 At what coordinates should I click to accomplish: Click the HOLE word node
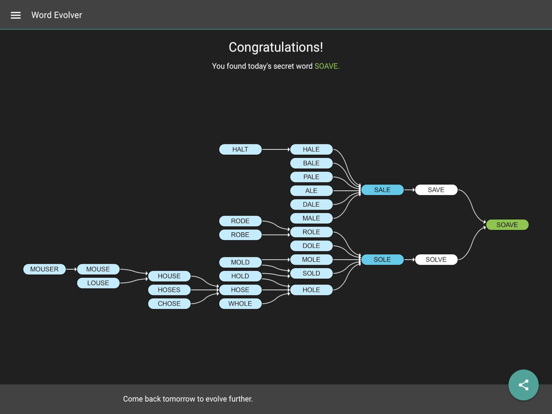click(311, 290)
